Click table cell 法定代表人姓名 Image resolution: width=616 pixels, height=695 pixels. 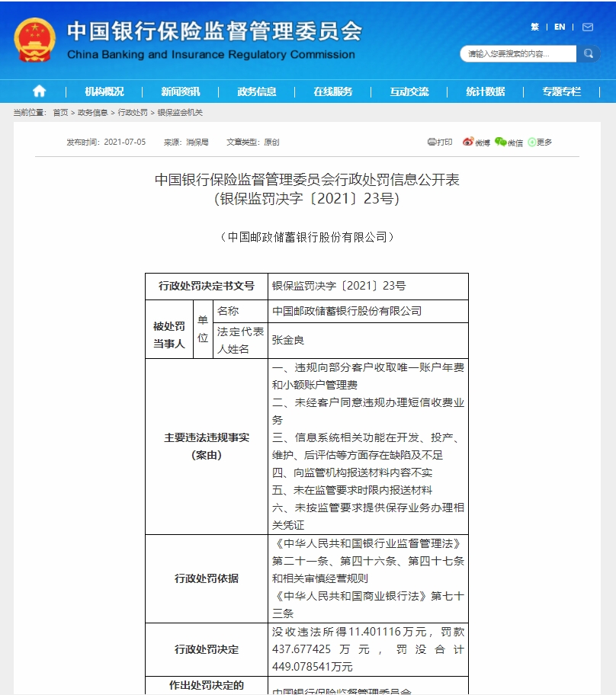point(240,341)
